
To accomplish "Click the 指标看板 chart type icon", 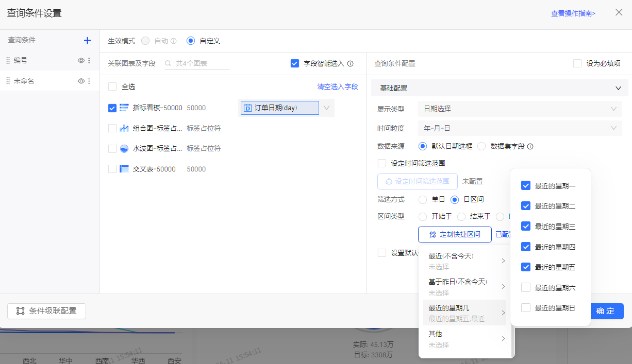I will 124,108.
